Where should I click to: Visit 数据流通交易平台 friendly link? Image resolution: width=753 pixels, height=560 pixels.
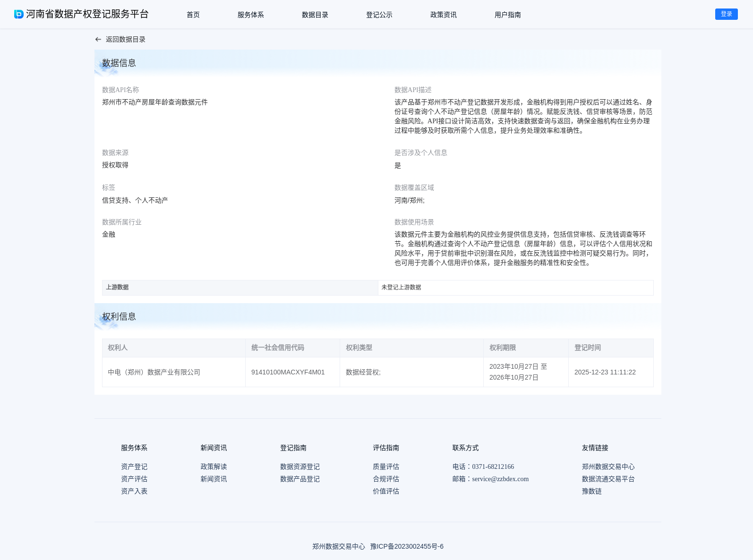coord(608,479)
